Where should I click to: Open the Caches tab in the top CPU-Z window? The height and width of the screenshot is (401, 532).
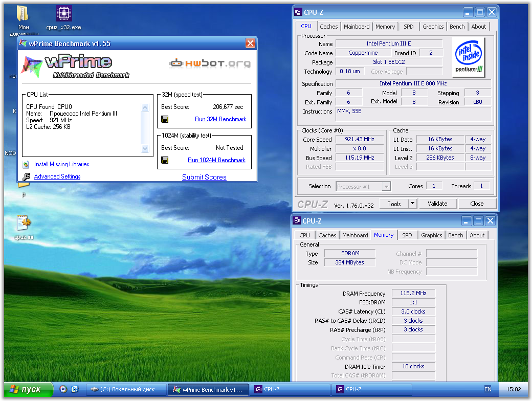(x=329, y=27)
